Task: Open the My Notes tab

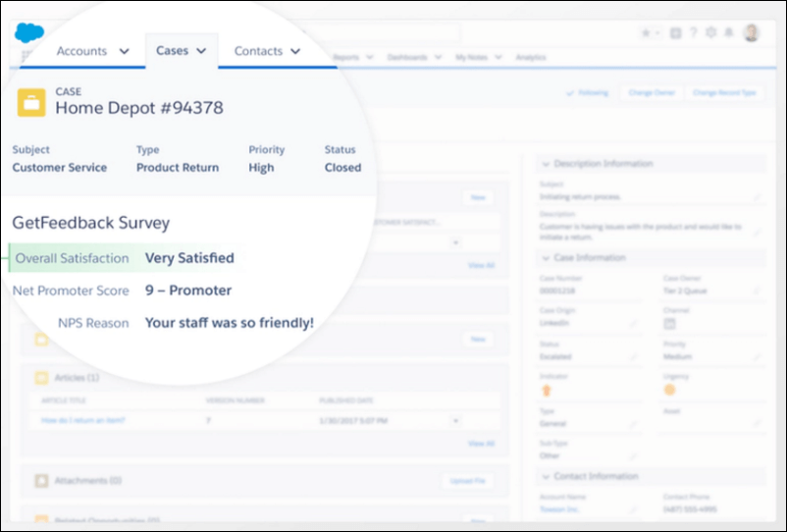Action: coord(471,57)
